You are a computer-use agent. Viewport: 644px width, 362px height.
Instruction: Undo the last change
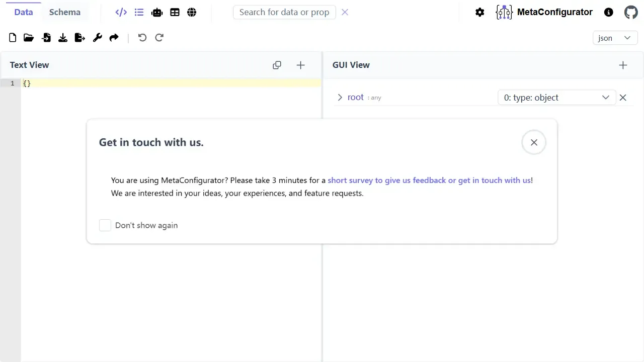(142, 38)
